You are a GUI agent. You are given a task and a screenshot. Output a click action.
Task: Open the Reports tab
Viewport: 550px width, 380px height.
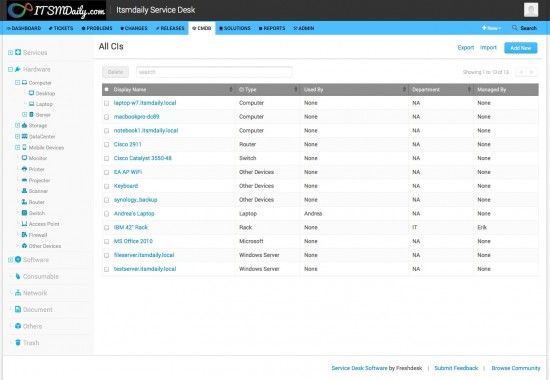(x=272, y=28)
